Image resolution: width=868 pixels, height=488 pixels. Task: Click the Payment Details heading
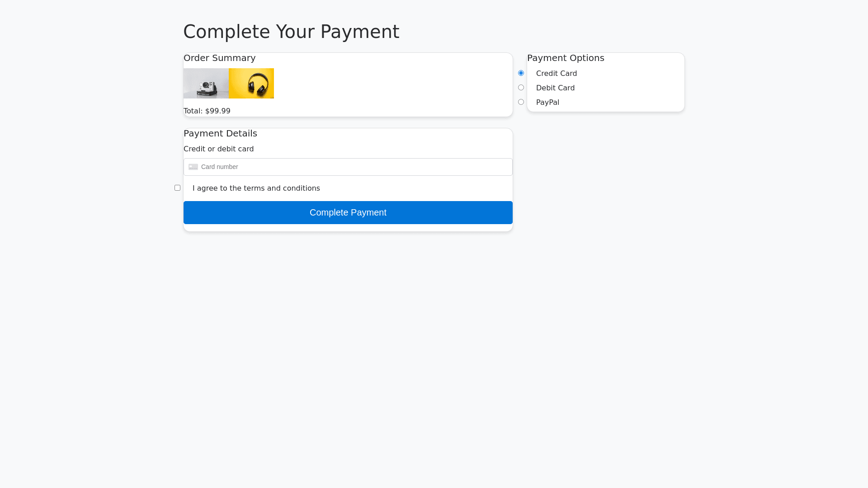pyautogui.click(x=220, y=134)
